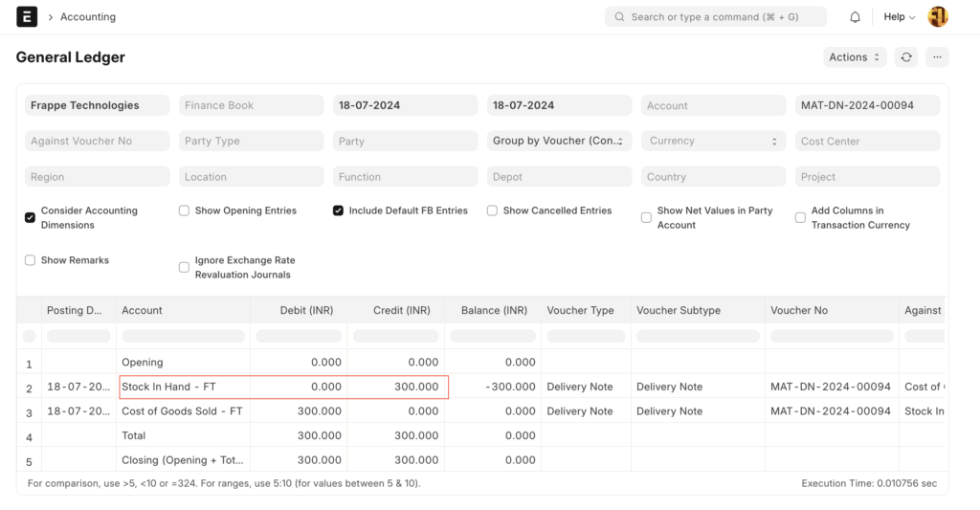Click the refresh report icon button
Viewport: 980px width, 510px height.
pos(905,57)
